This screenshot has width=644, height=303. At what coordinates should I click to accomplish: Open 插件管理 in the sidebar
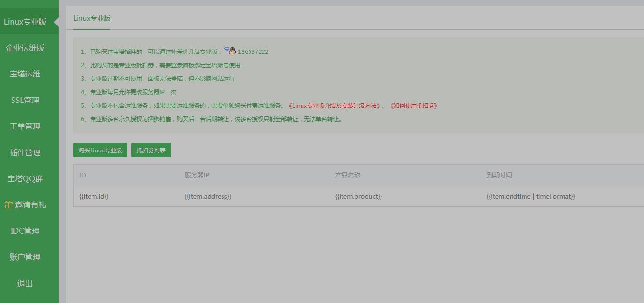pos(25,152)
